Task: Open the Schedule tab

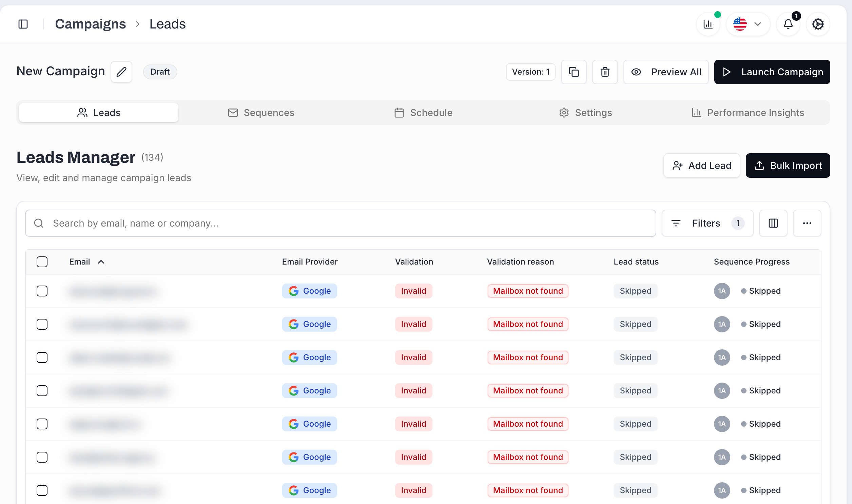Action: click(423, 112)
